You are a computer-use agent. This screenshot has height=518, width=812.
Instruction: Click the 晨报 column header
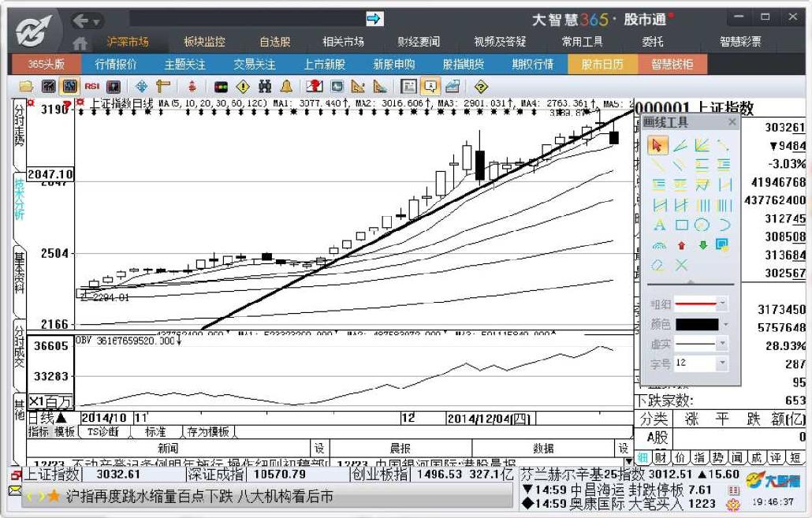[400, 448]
